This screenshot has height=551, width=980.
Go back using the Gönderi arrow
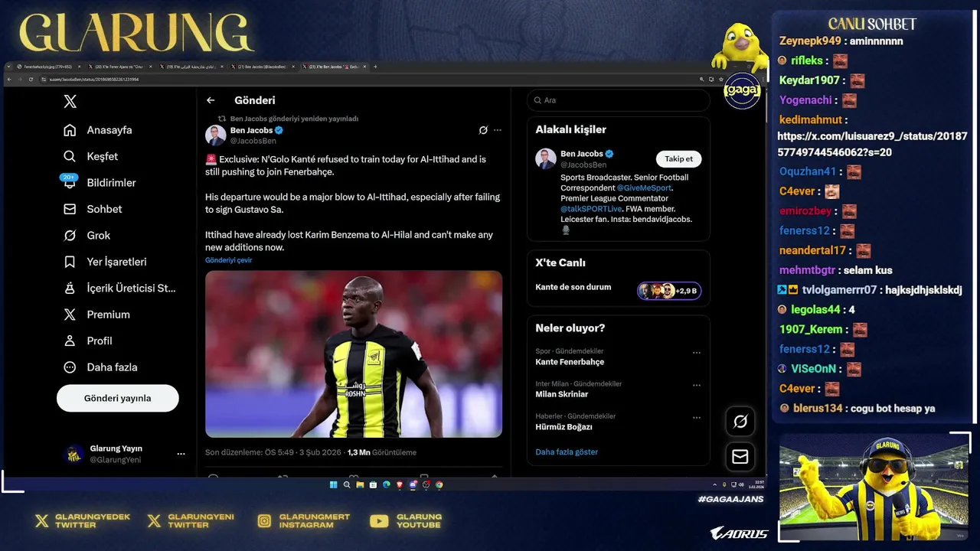click(x=211, y=100)
